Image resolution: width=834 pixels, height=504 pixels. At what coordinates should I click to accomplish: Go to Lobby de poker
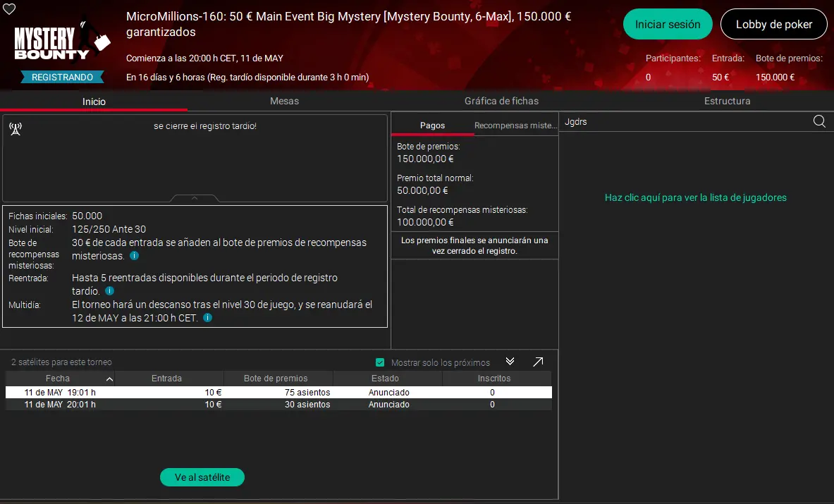tap(773, 24)
